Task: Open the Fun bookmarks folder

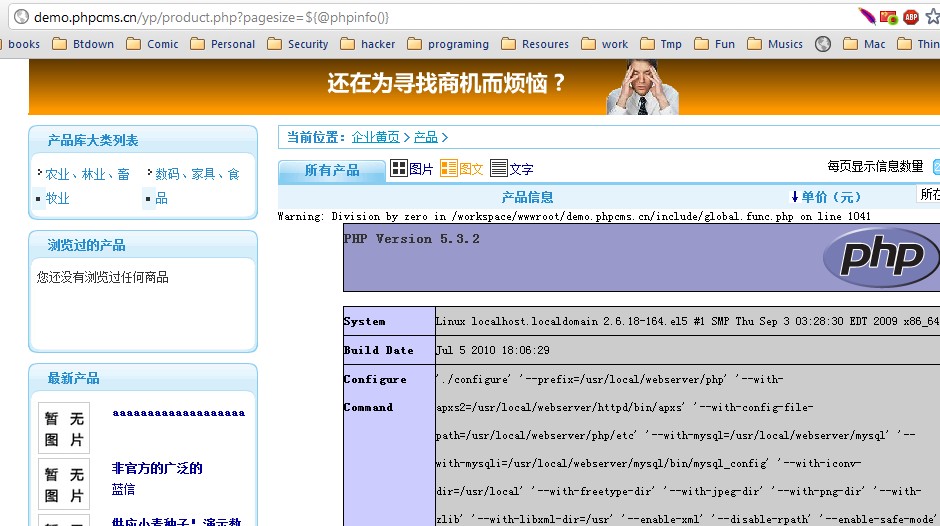Action: click(714, 44)
